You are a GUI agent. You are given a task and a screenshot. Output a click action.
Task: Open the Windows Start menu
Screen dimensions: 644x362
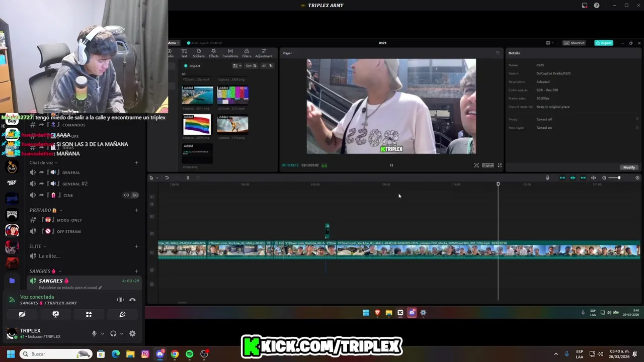[11, 354]
